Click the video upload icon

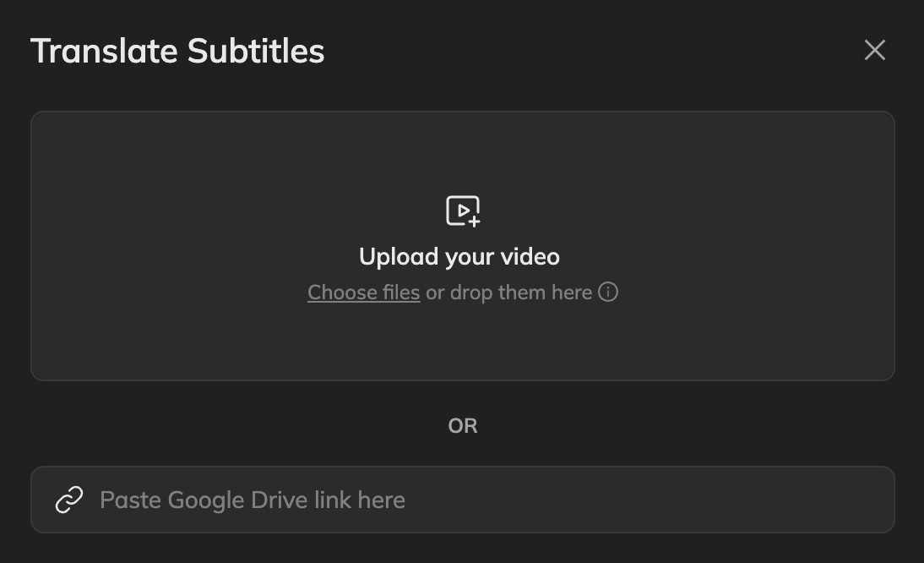tap(463, 210)
